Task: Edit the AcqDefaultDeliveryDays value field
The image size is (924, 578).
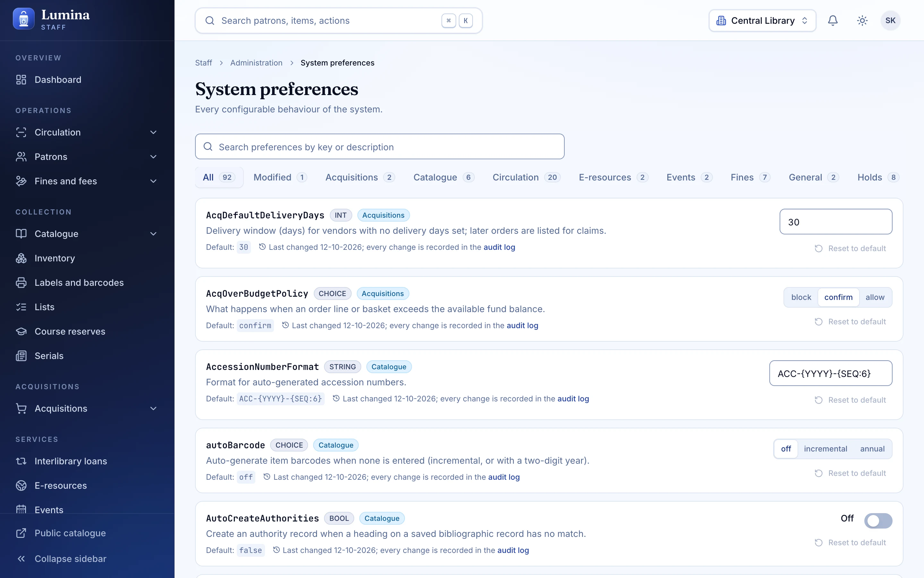Action: click(x=835, y=222)
